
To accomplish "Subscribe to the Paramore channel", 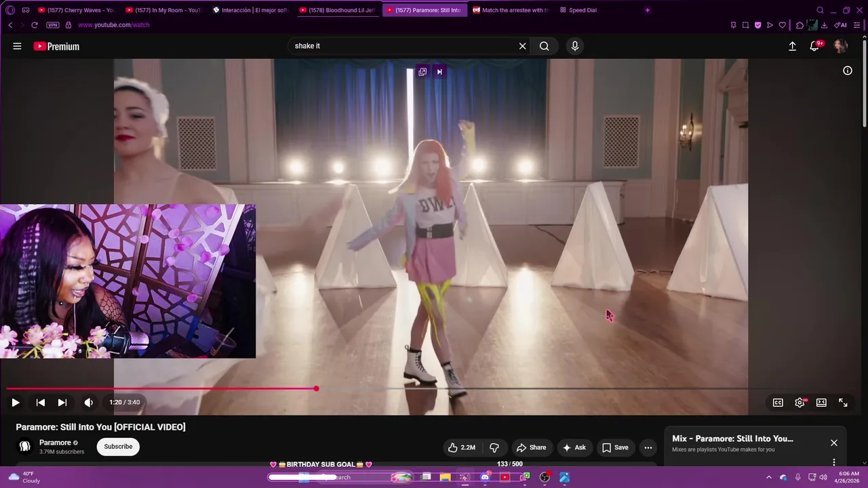I will (x=118, y=447).
